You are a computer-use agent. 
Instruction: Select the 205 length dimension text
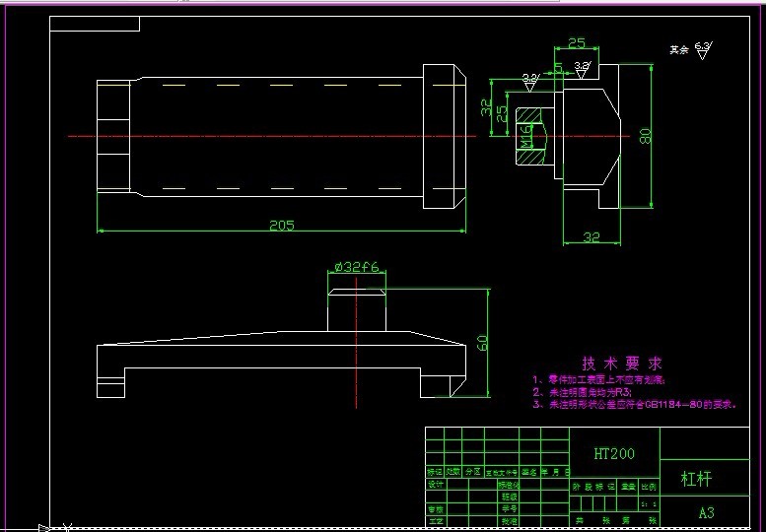point(282,226)
